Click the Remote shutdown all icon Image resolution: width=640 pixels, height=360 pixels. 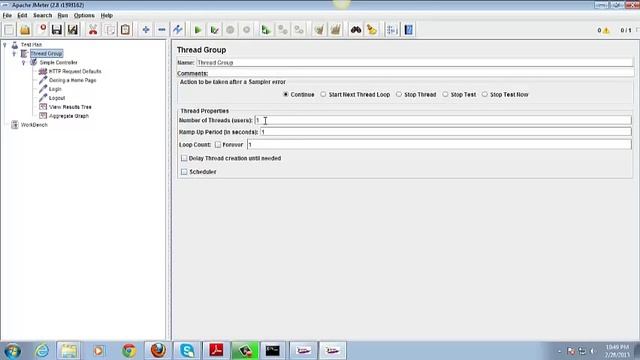coord(299,30)
